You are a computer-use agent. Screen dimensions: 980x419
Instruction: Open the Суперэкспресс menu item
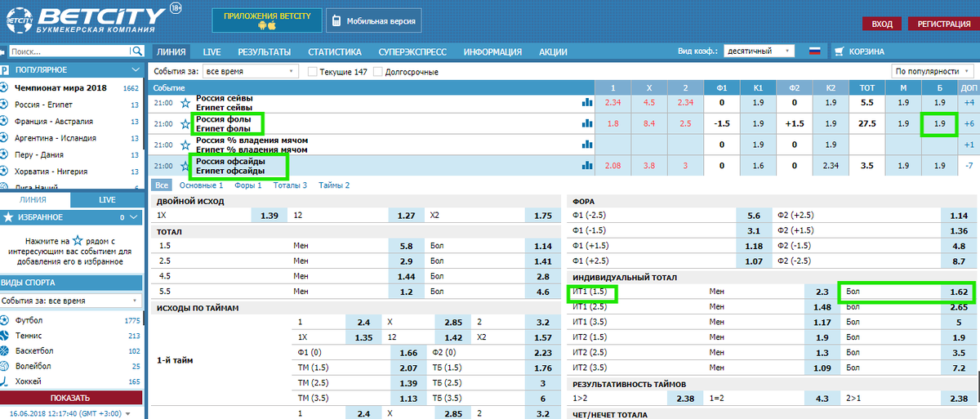pyautogui.click(x=412, y=51)
